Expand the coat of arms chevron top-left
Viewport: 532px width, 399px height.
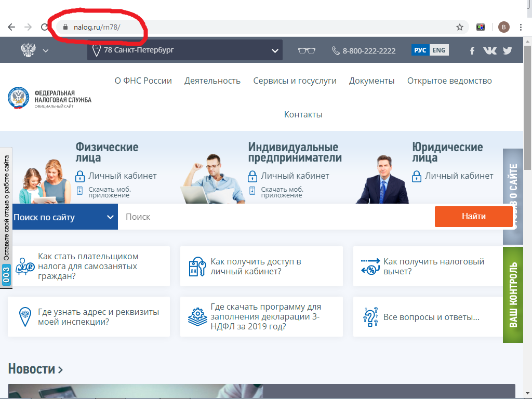point(46,50)
